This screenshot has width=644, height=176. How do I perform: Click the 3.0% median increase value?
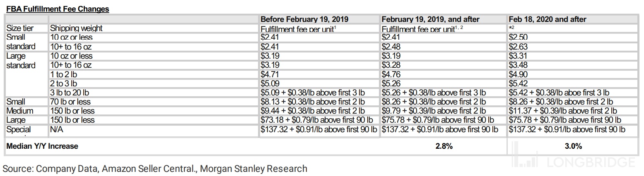pyautogui.click(x=574, y=146)
